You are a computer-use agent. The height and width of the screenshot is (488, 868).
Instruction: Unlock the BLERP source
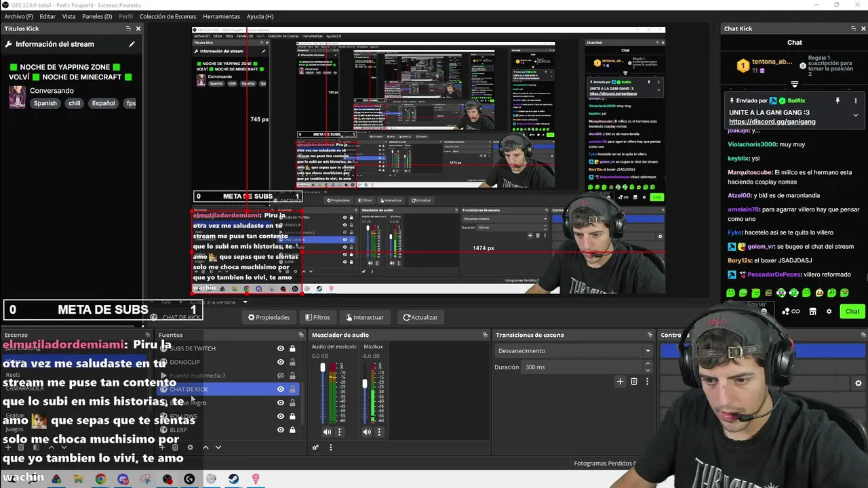click(x=292, y=430)
